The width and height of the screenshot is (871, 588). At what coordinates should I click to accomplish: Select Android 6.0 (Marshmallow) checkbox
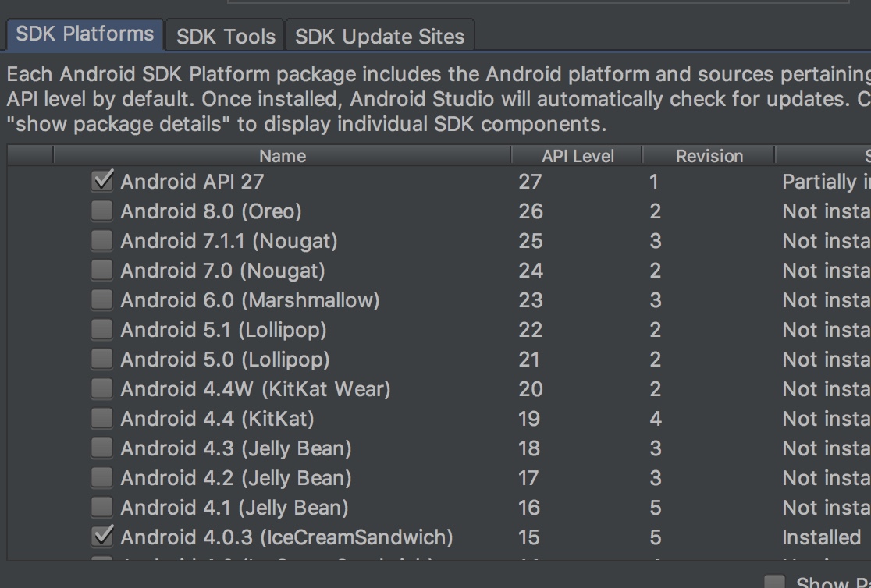pos(101,300)
